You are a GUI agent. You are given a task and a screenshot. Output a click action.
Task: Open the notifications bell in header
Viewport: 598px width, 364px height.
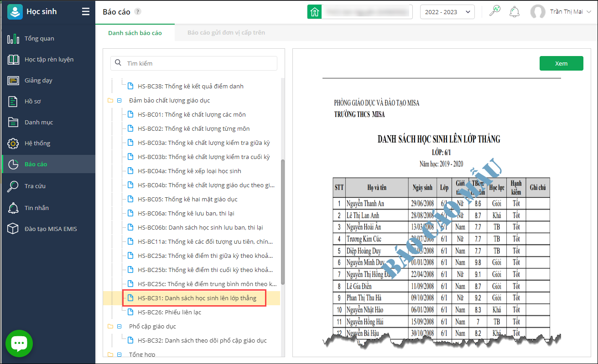(515, 11)
